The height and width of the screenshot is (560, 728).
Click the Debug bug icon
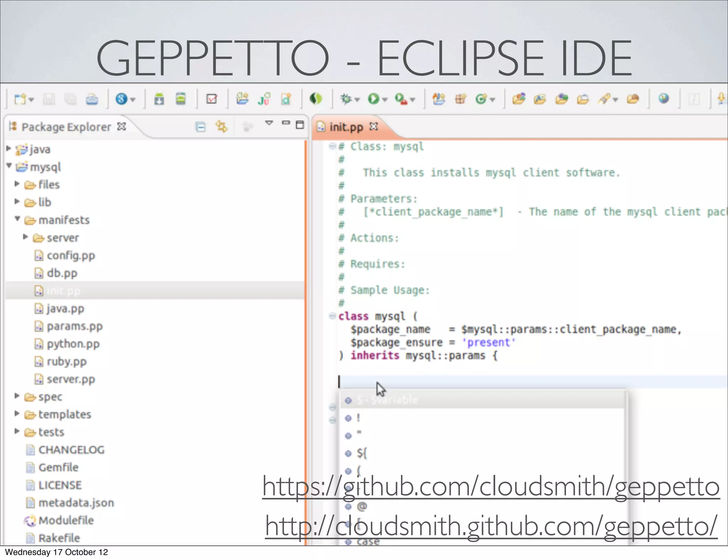click(346, 99)
